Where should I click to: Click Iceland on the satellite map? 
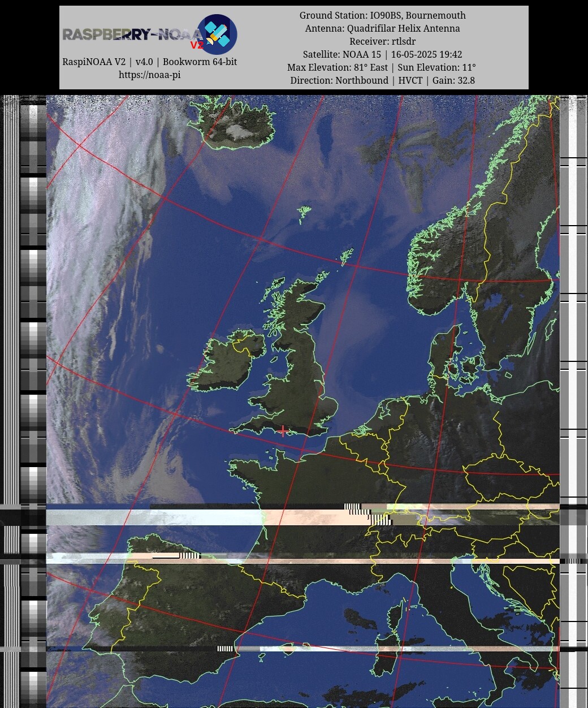coord(233,124)
